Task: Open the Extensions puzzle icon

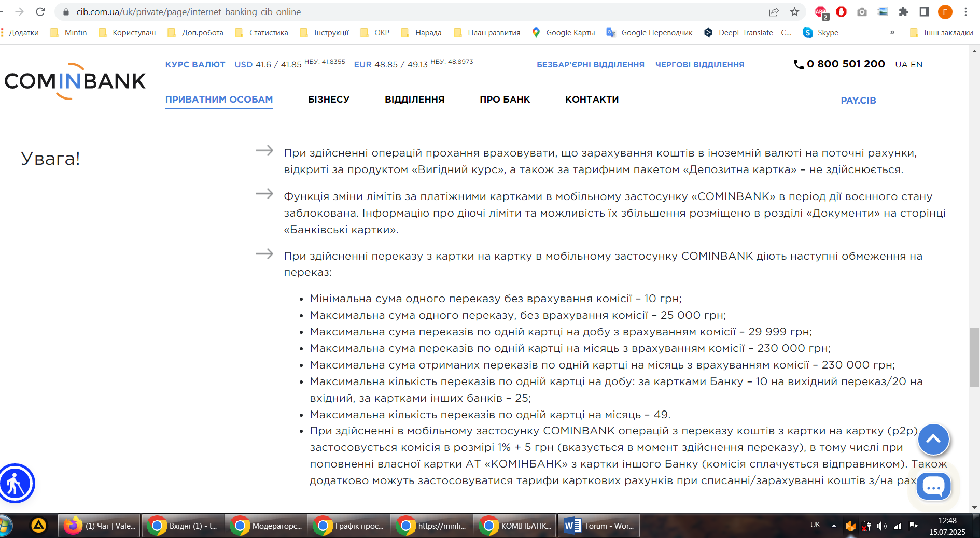Action: pyautogui.click(x=903, y=11)
